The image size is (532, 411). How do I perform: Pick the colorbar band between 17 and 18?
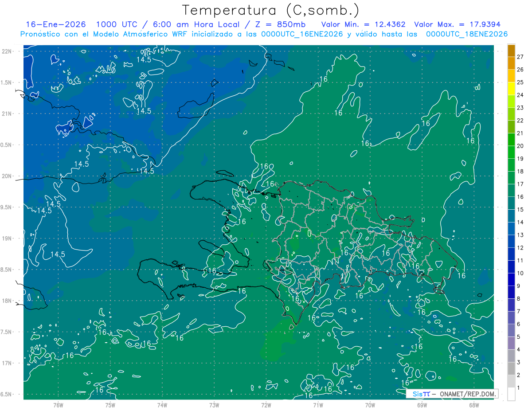[x=511, y=178]
